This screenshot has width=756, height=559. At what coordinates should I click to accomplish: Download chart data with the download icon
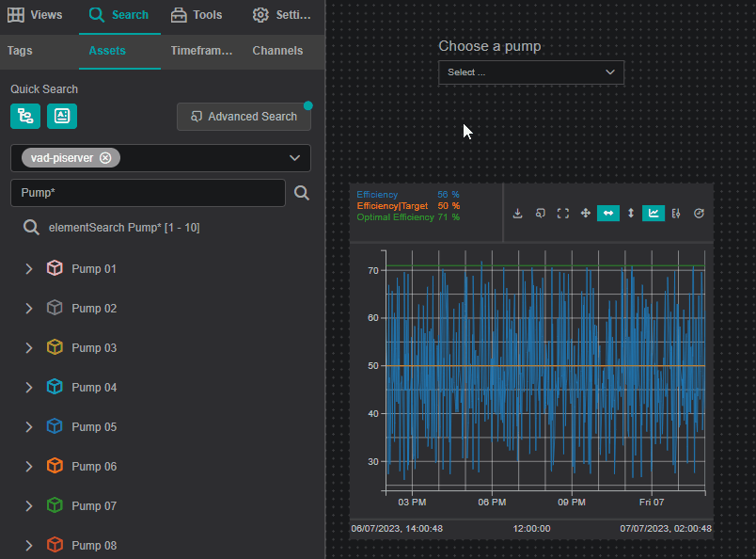click(x=517, y=214)
